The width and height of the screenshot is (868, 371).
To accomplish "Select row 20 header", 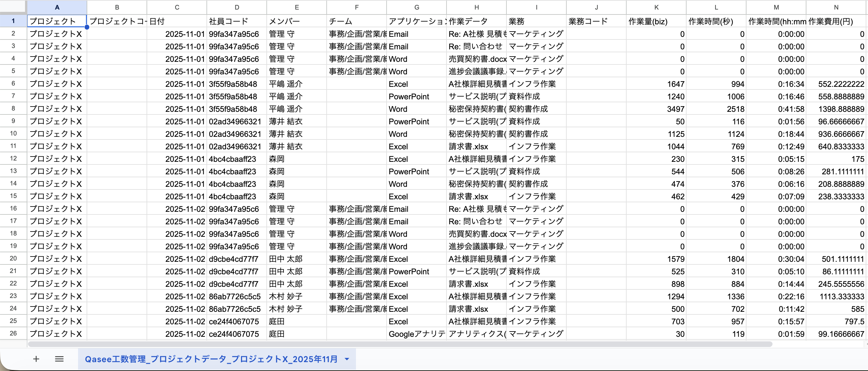I will pyautogui.click(x=13, y=259).
